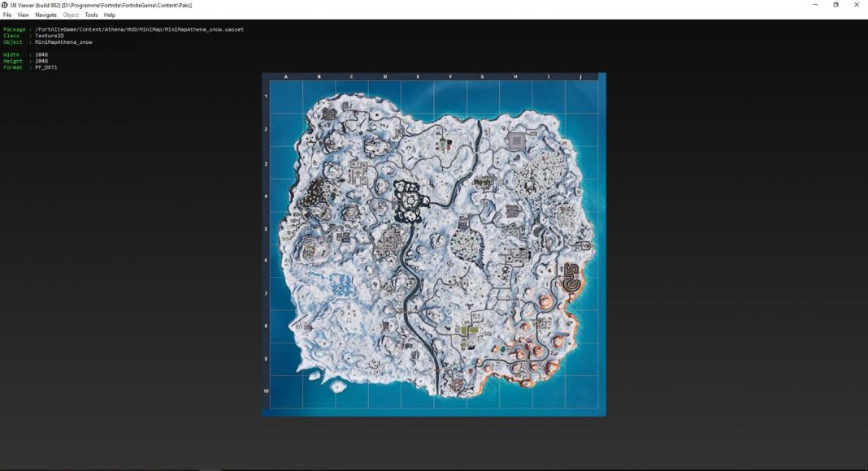The image size is (868, 471).
Task: Open the Navigate menu
Action: point(46,15)
